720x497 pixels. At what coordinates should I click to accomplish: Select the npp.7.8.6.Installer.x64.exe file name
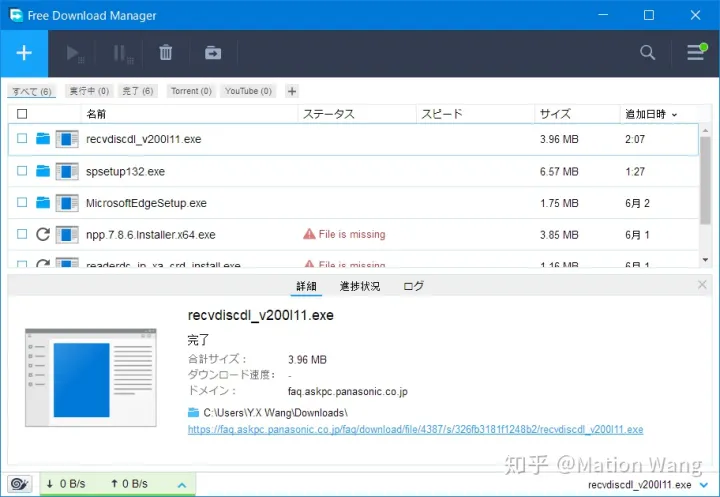pos(151,235)
